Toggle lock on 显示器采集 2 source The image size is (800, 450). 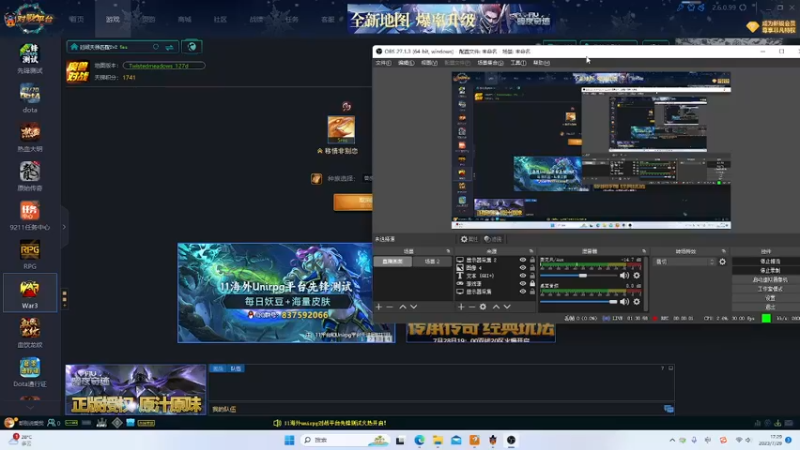click(x=532, y=260)
